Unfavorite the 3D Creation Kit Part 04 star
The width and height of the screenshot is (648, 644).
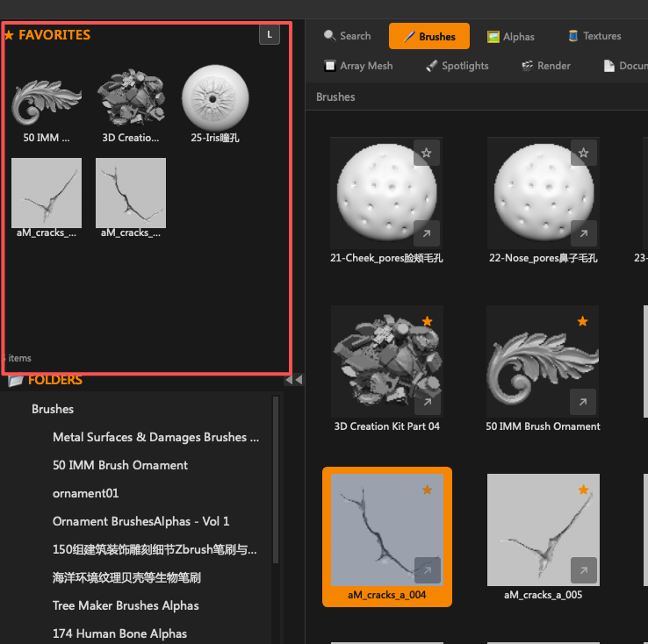coord(427,321)
